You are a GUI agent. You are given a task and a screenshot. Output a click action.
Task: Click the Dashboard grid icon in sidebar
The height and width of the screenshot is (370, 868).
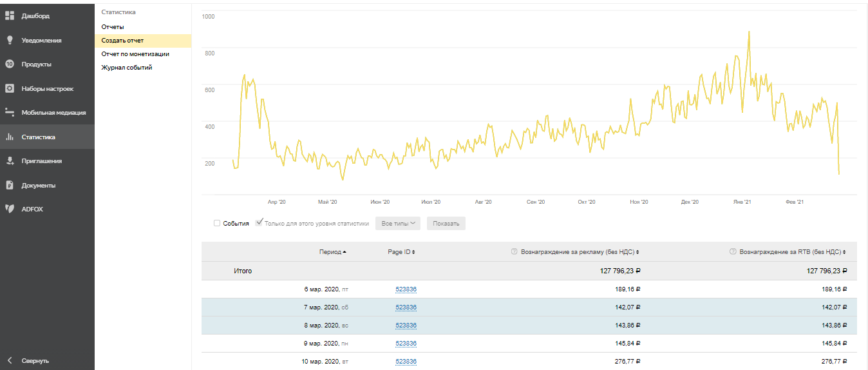[10, 15]
